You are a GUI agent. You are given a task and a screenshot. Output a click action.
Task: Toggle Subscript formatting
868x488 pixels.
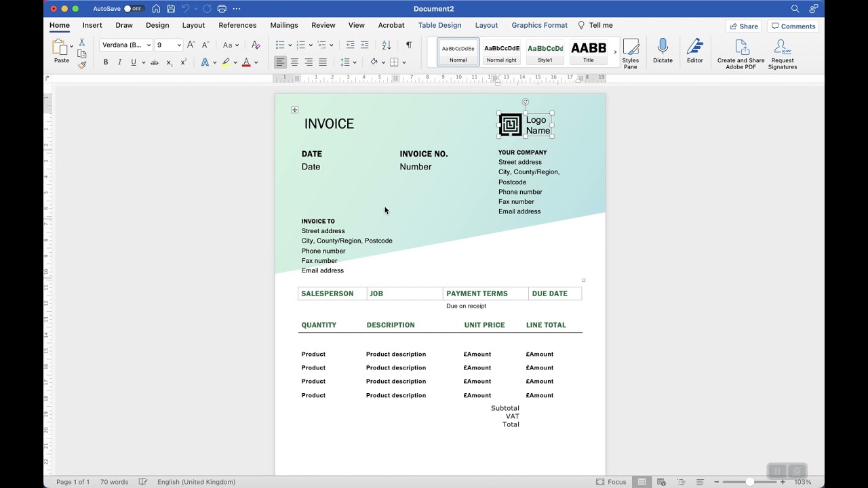[x=170, y=62]
